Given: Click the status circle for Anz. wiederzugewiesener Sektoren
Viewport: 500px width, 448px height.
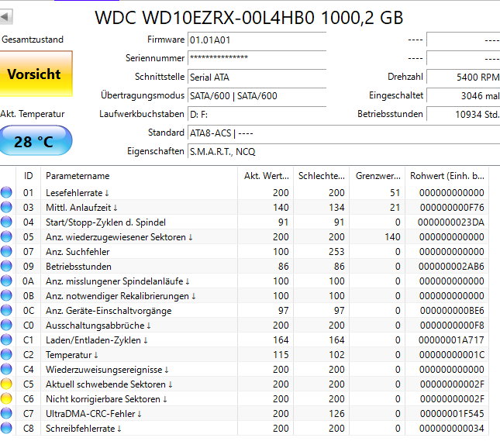Looking at the screenshot, I should click(x=6, y=236).
